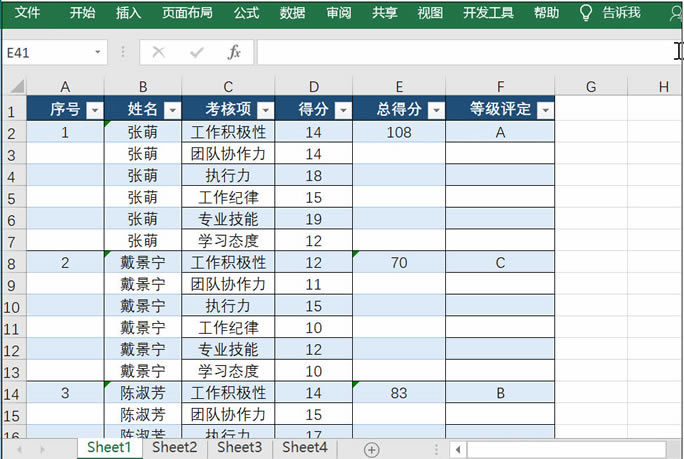Select row 8 header
Image resolution: width=684 pixels, height=459 pixels.
pos(13,263)
